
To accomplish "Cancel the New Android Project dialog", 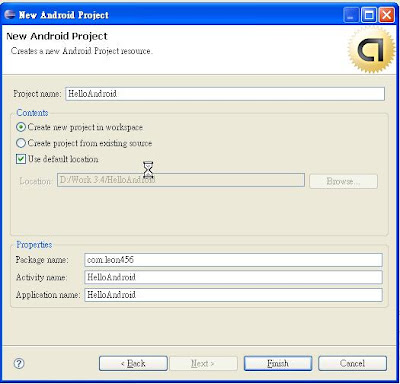I will (x=352, y=363).
